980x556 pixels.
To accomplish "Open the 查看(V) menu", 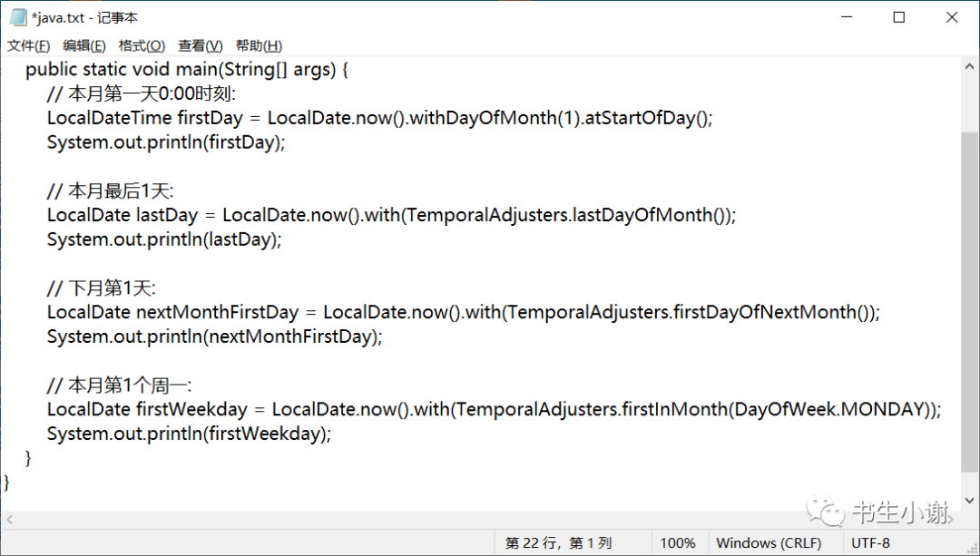I will coord(200,44).
